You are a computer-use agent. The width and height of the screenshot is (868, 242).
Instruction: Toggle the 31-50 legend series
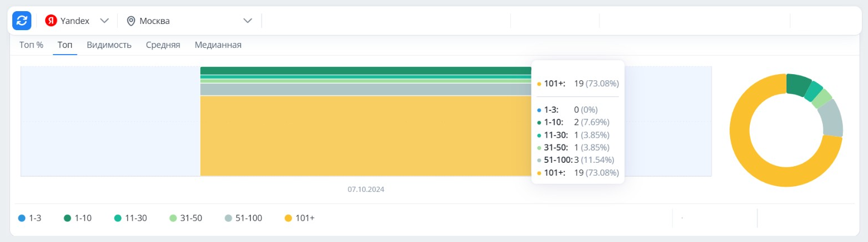point(185,218)
